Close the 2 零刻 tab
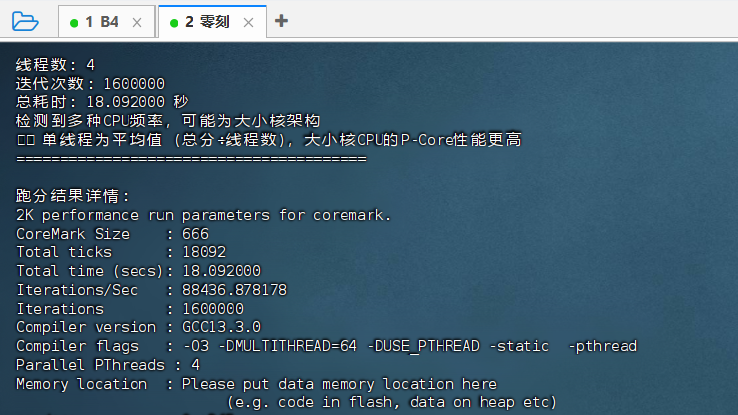Image resolution: width=738 pixels, height=415 pixels. (249, 22)
